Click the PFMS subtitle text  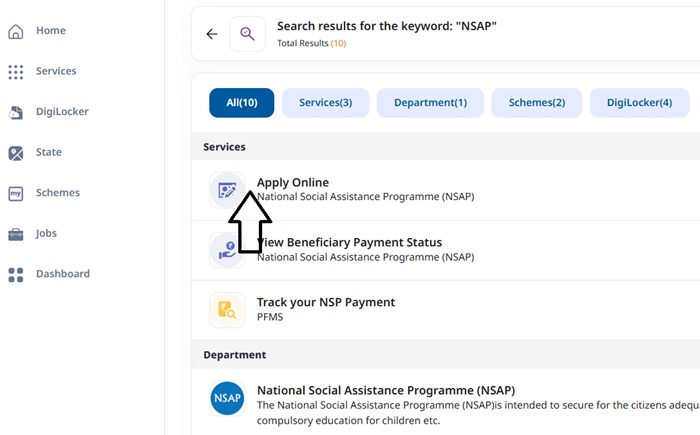coord(270,317)
